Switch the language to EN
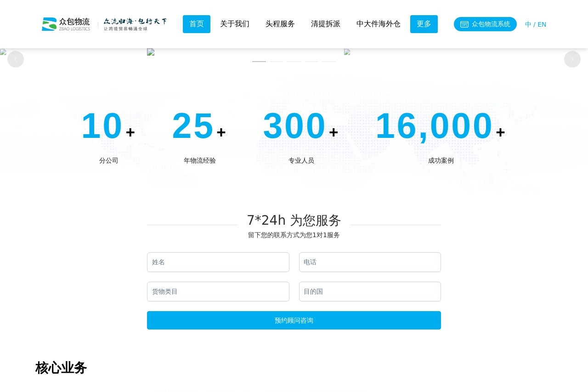The image size is (588, 392). pos(542,24)
